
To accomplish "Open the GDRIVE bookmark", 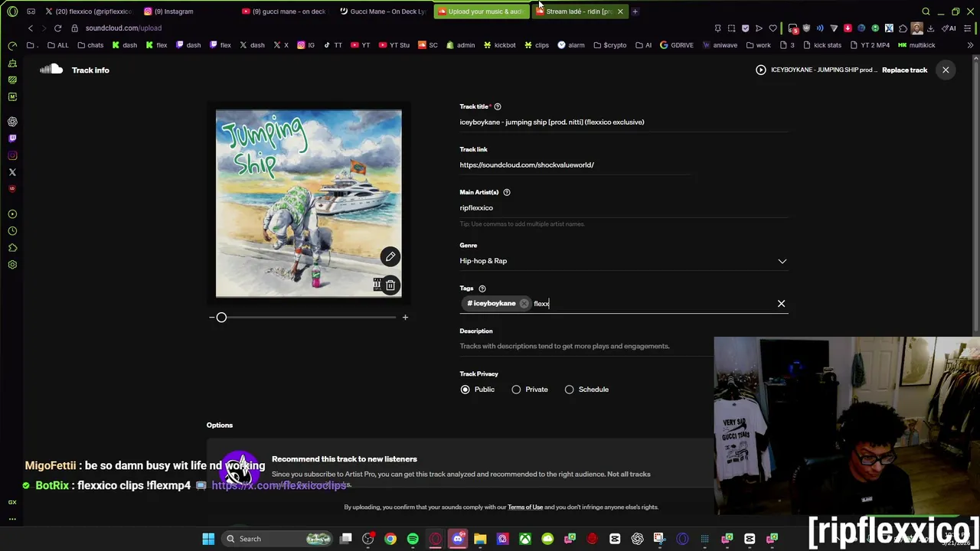I will click(676, 45).
